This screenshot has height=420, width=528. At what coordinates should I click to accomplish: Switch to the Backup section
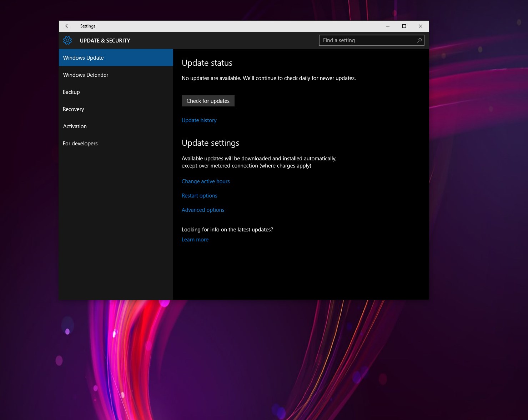pyautogui.click(x=71, y=92)
